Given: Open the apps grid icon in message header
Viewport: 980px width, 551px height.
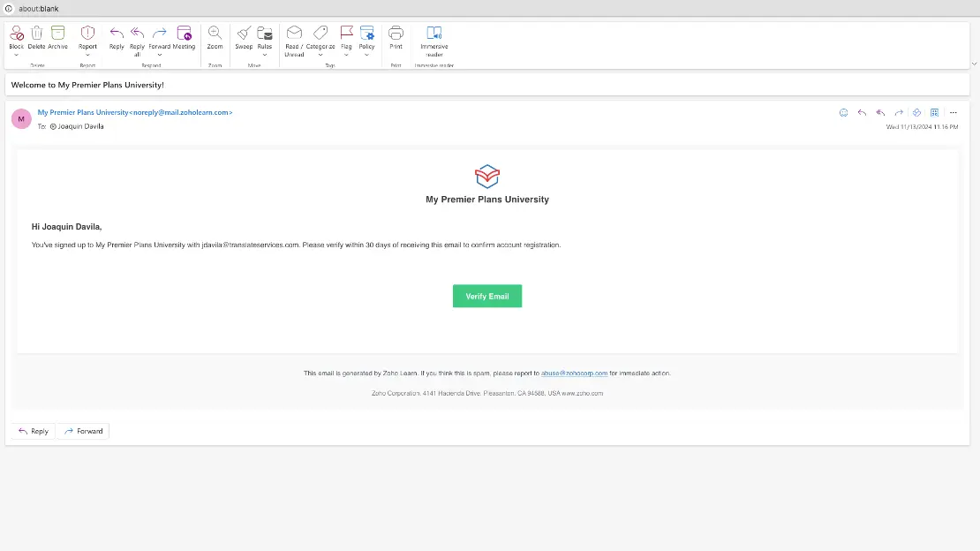Looking at the screenshot, I should 934,112.
